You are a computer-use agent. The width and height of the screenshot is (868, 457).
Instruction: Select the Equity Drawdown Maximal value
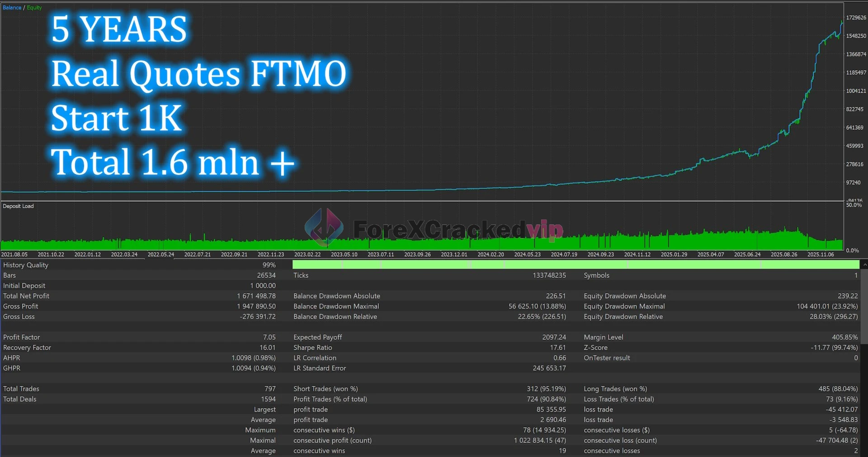coord(827,306)
